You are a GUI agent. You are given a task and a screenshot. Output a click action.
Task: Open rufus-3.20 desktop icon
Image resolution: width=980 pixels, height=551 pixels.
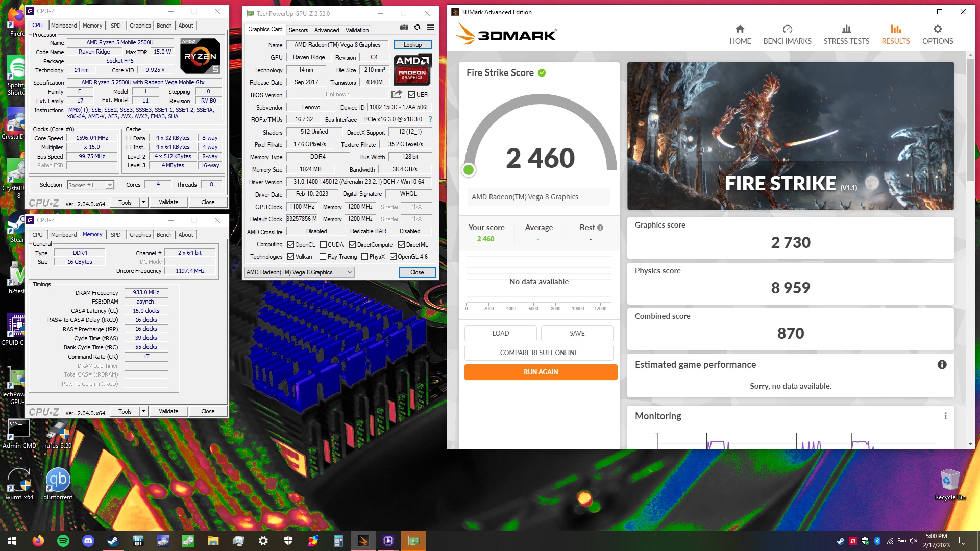pyautogui.click(x=58, y=434)
